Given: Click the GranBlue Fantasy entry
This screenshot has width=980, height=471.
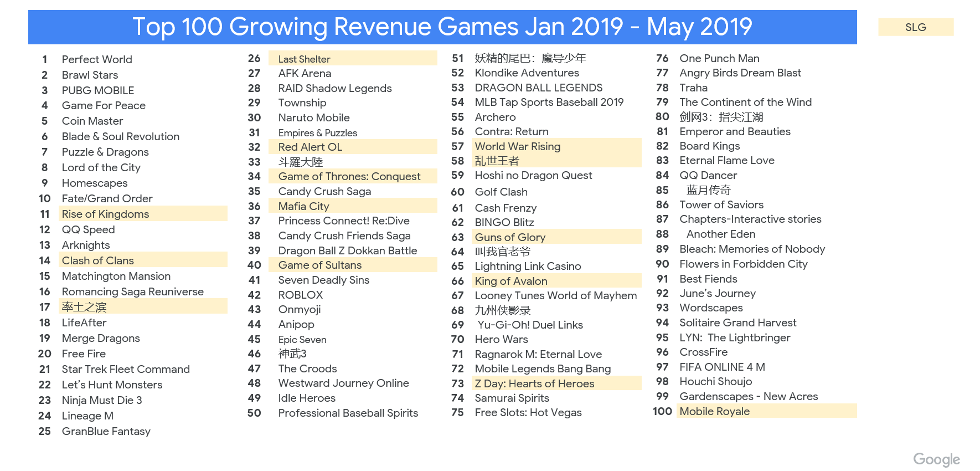Looking at the screenshot, I should point(106,431).
